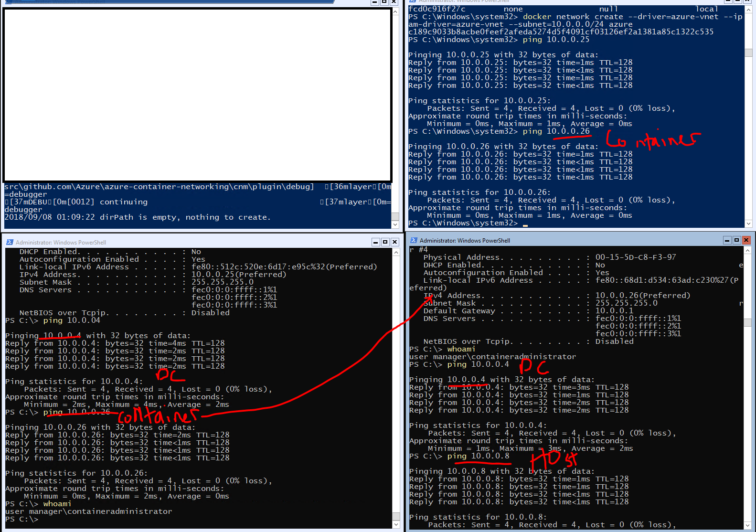Viewport: 756px width, 532px height.
Task: Click scrollbar thumb in bottom-right PowerShell window
Action: (x=748, y=322)
